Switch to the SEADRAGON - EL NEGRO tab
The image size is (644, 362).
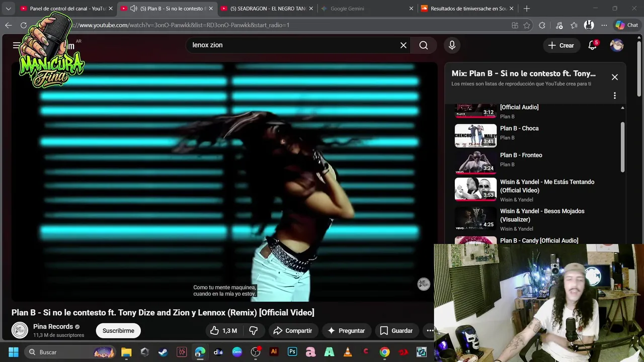[x=268, y=9]
